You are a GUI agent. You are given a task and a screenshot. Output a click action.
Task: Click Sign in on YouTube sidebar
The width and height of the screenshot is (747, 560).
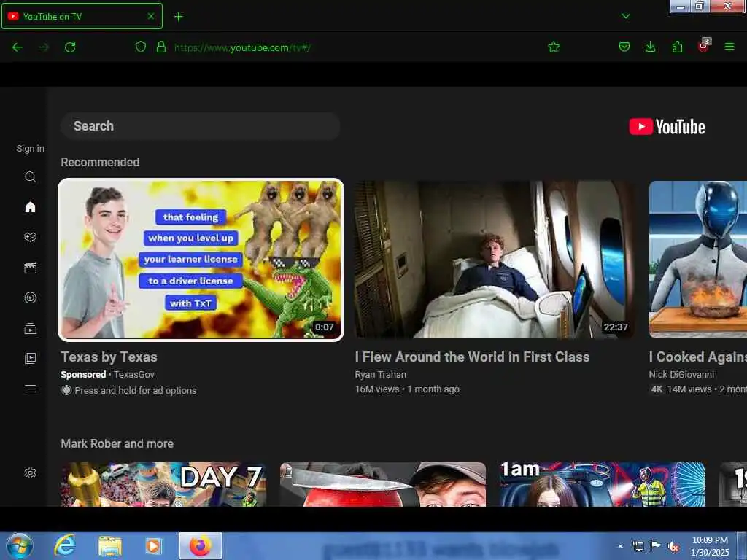[30, 149]
